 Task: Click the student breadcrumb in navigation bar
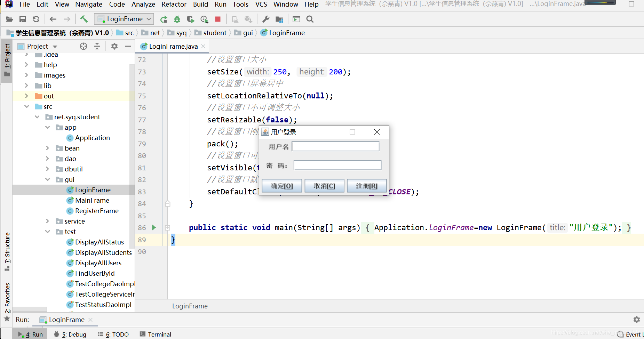click(215, 33)
